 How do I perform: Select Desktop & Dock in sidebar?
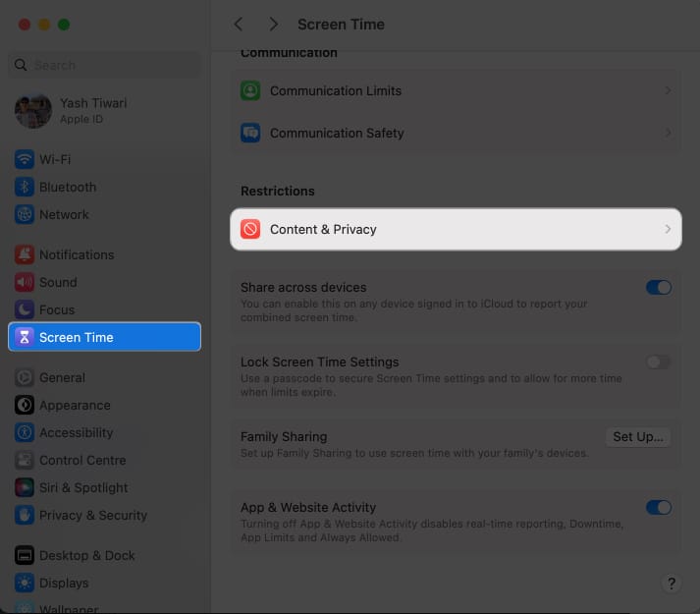pos(104,555)
